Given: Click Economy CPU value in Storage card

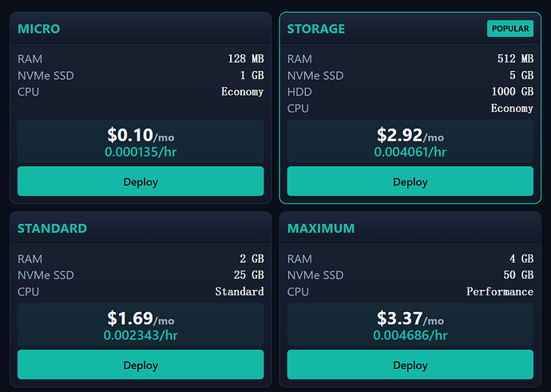Looking at the screenshot, I should tap(512, 109).
